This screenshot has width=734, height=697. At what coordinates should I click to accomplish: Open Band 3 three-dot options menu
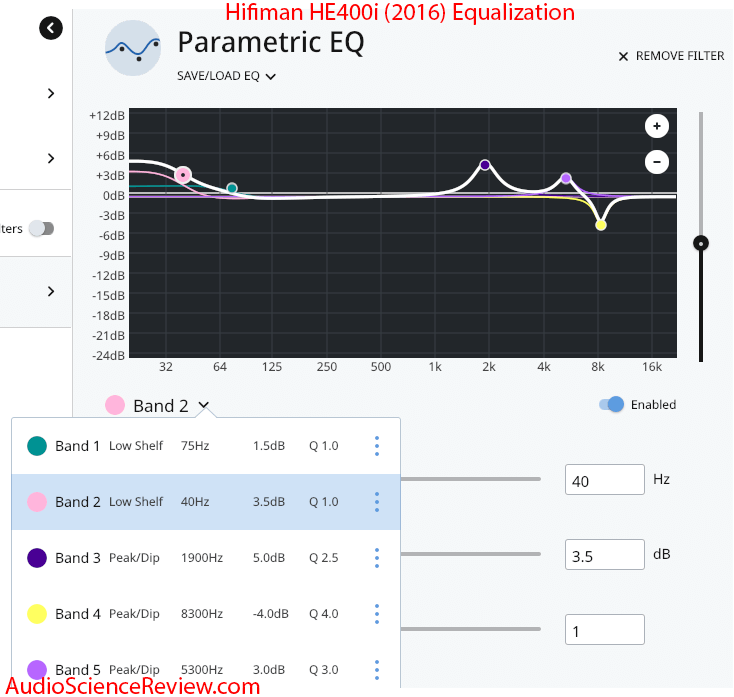tap(377, 558)
